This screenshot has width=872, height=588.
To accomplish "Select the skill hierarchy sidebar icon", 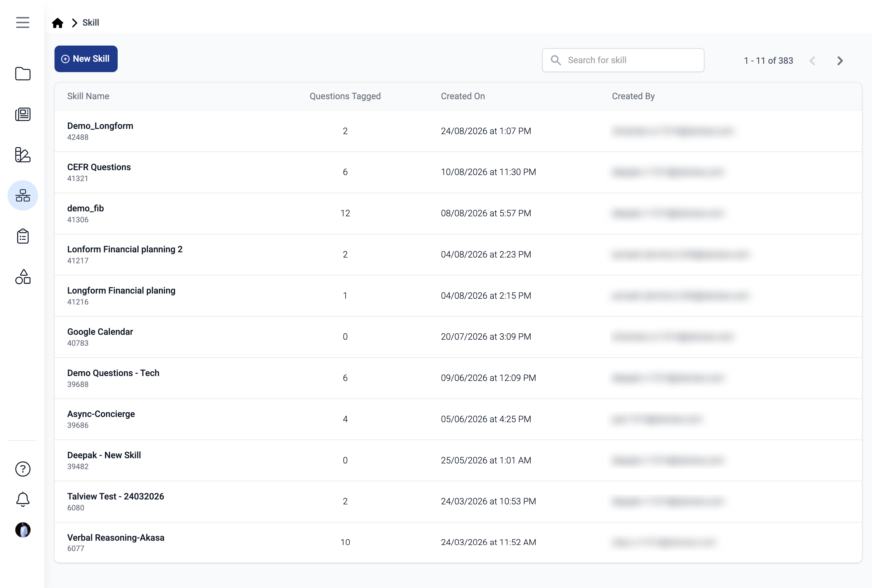I will (22, 195).
